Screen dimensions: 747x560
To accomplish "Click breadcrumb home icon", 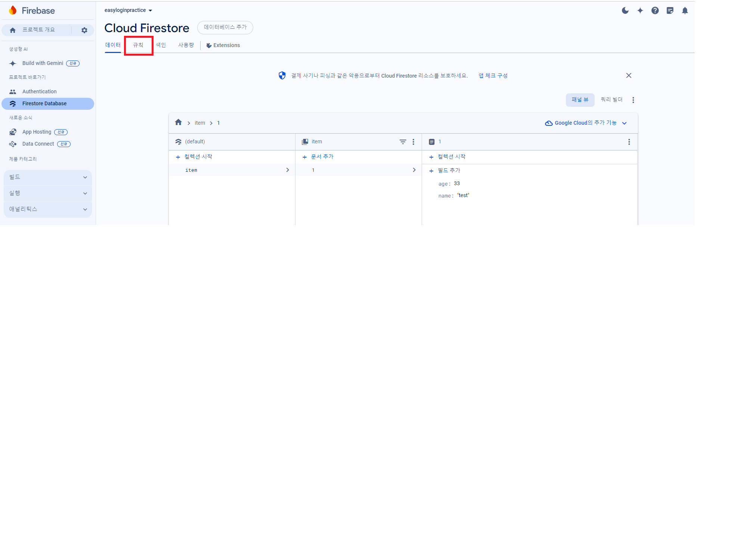I will tap(178, 122).
